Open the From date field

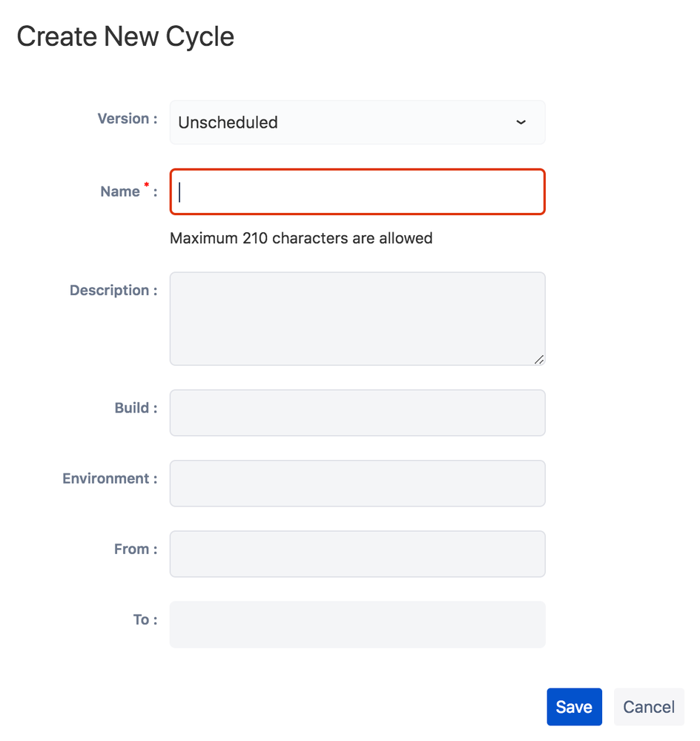pos(357,553)
